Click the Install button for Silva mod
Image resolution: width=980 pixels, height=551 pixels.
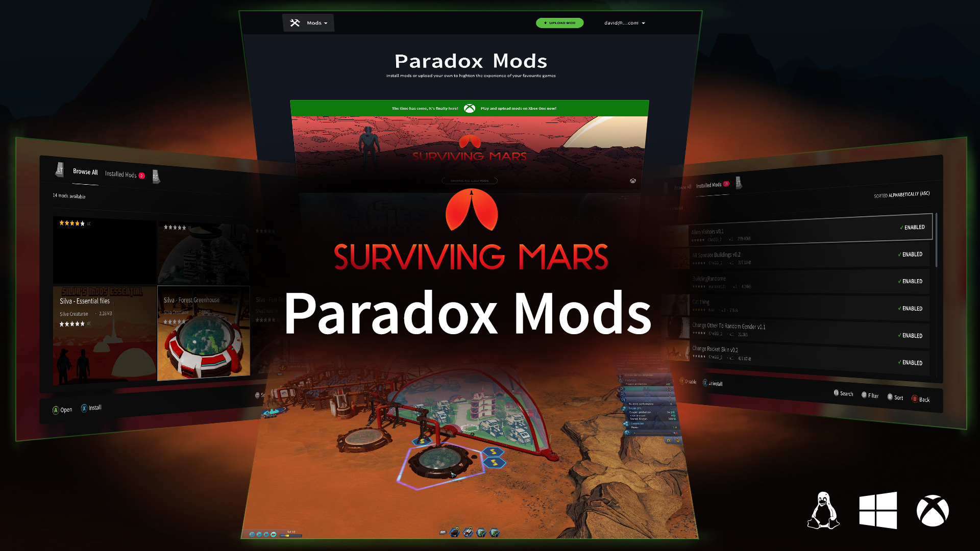92,407
